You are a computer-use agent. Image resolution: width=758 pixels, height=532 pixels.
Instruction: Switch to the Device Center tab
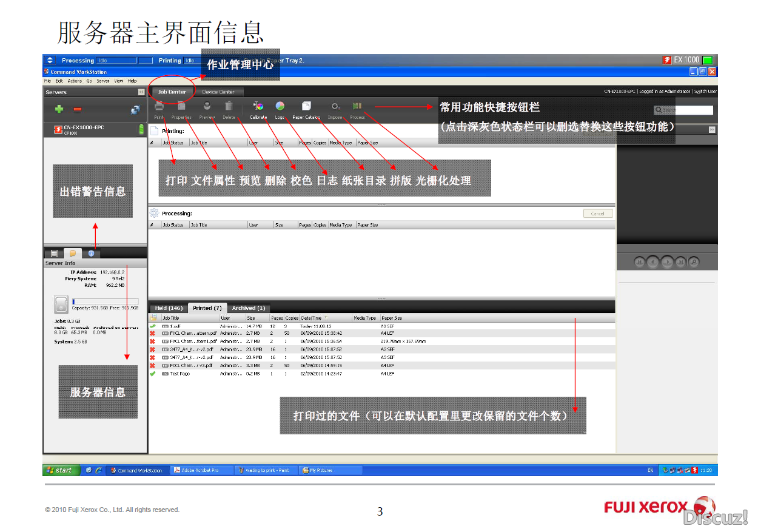click(x=218, y=92)
